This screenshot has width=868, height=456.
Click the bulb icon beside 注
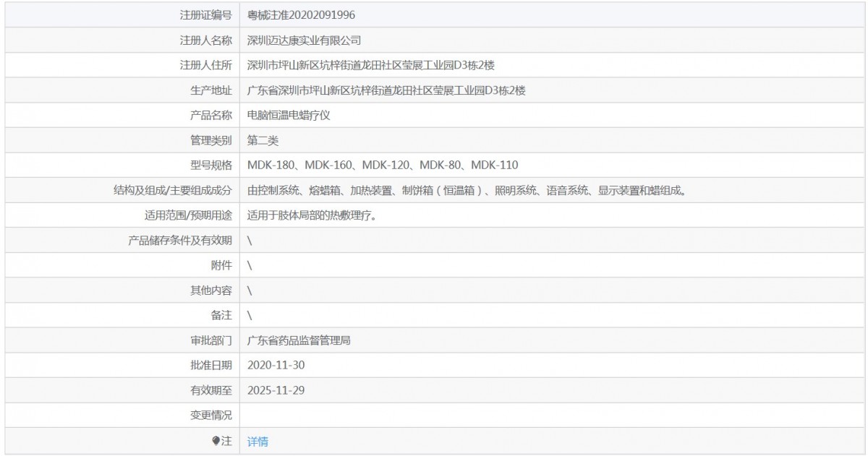[216, 441]
